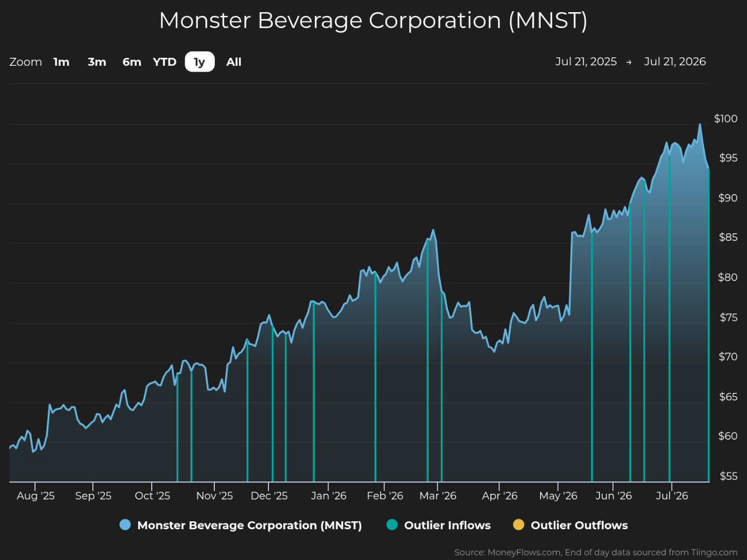Click the $100 price axis label
This screenshot has height=560, width=747.
tap(726, 118)
